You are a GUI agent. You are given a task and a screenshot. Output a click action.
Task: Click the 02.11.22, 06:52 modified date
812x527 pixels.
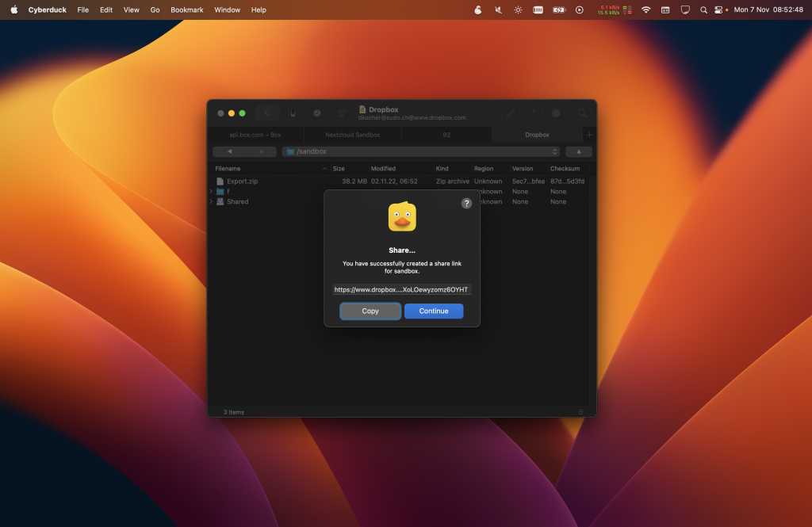(x=394, y=181)
